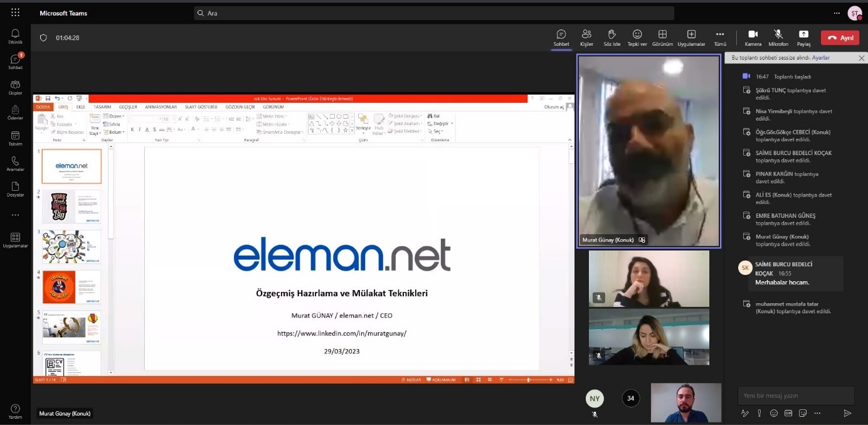Send the chat message arrow
Image resolution: width=868 pixels, height=425 pixels.
[x=847, y=413]
